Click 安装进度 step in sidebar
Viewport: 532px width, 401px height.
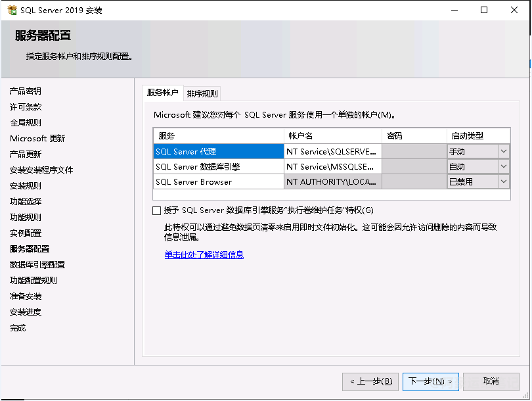[x=26, y=312]
